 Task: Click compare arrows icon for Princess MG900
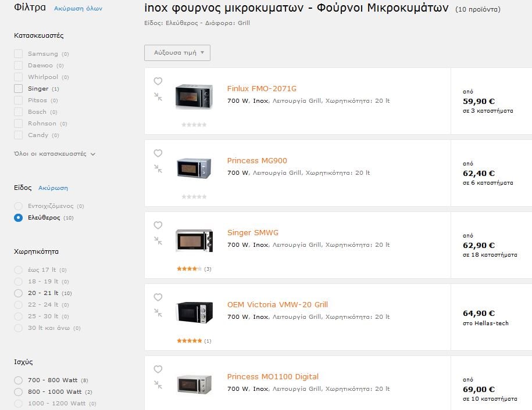click(x=158, y=169)
